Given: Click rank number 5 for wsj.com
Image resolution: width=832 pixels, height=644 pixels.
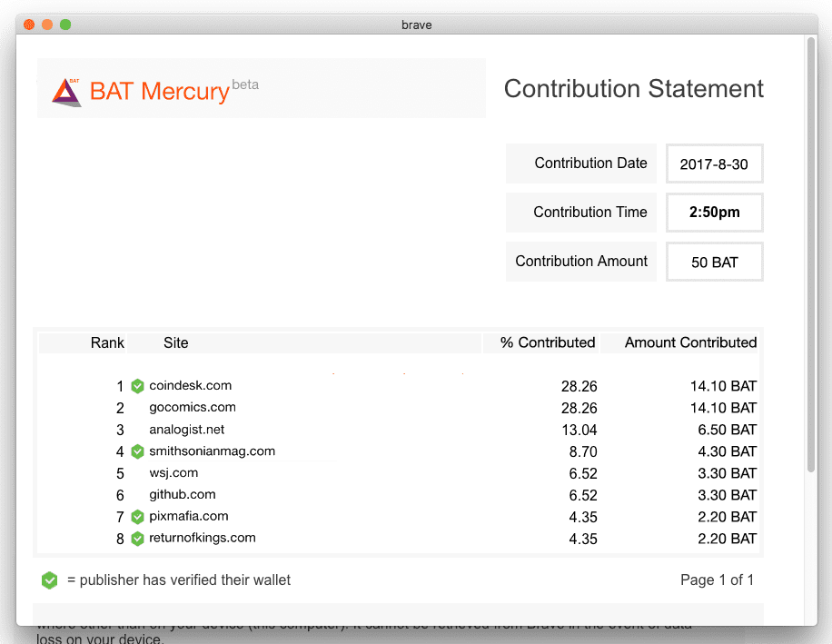Looking at the screenshot, I should [120, 473].
